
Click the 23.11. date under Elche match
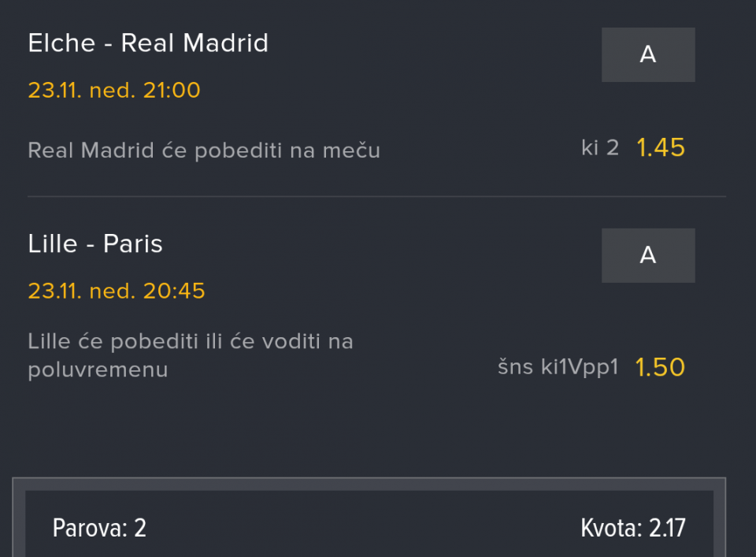54,91
